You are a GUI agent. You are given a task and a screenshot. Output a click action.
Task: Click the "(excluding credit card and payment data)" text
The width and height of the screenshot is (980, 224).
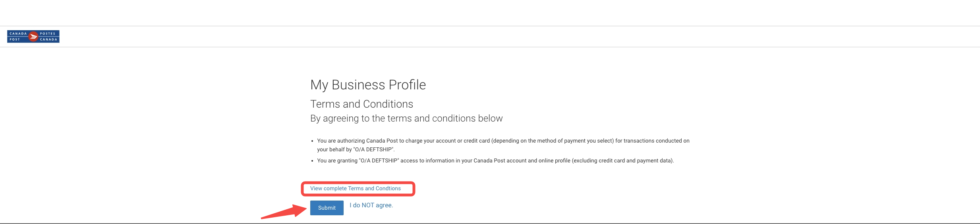[622, 161]
